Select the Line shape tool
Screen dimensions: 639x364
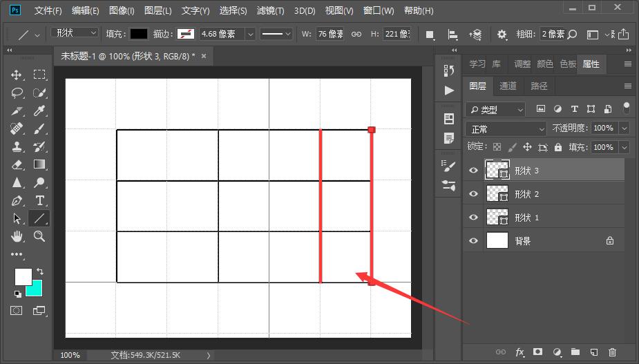point(39,218)
